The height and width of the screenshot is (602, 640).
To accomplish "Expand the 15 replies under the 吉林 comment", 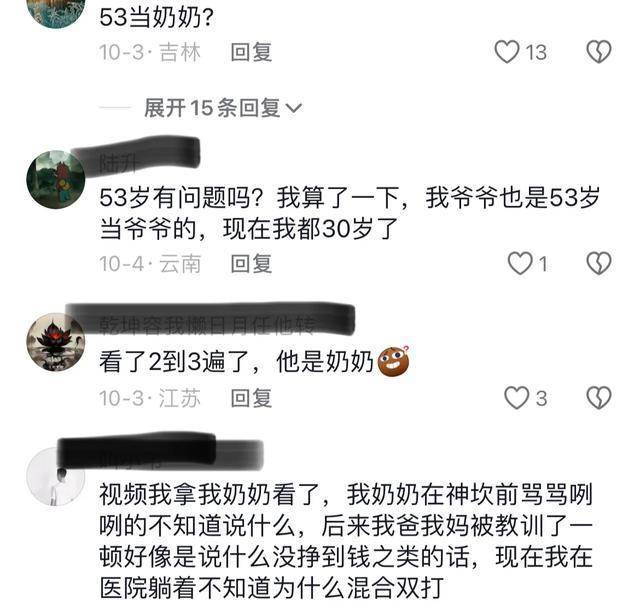I will pyautogui.click(x=223, y=108).
